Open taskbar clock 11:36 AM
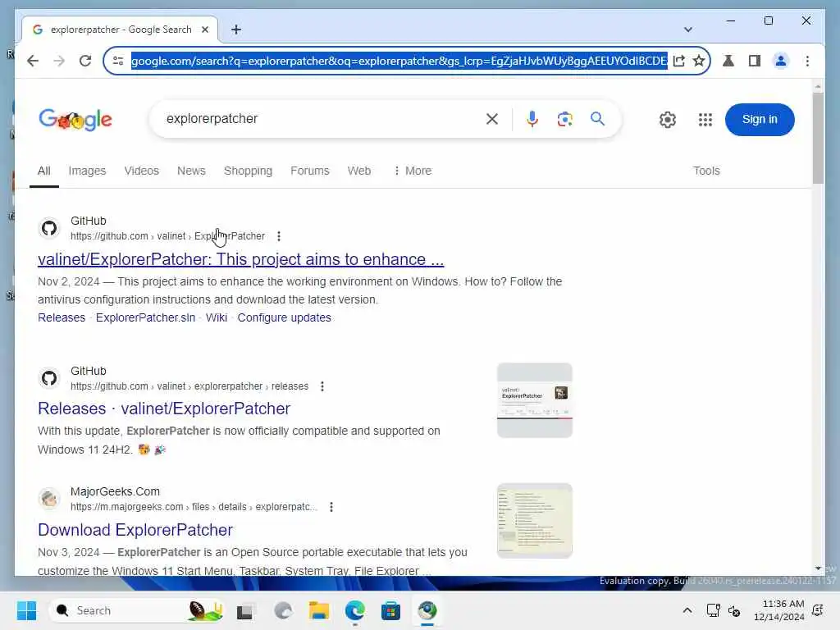This screenshot has height=630, width=840. 779,610
